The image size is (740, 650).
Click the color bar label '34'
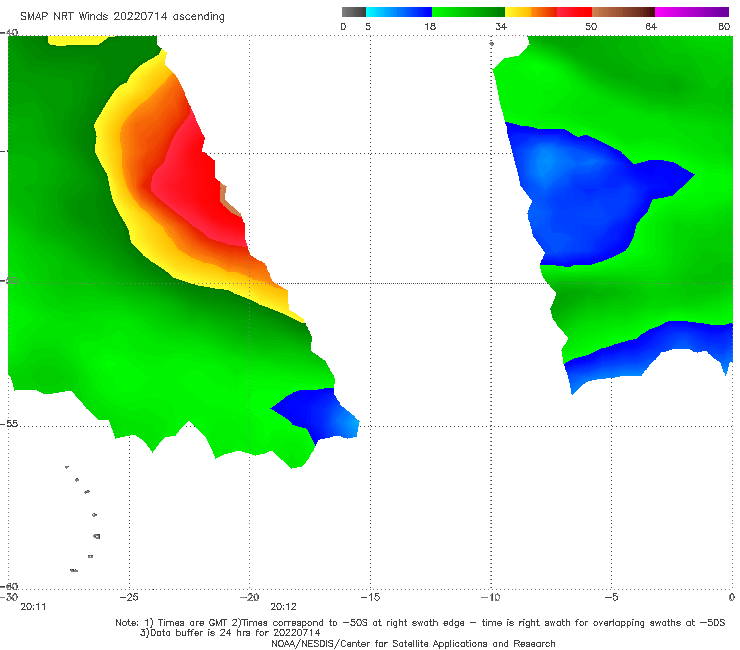pos(501,27)
